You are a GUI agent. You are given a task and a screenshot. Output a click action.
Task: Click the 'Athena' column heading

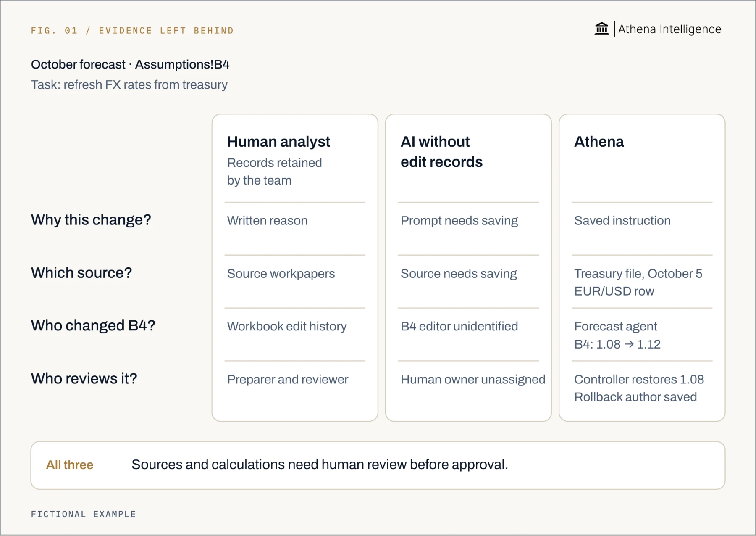tap(599, 142)
